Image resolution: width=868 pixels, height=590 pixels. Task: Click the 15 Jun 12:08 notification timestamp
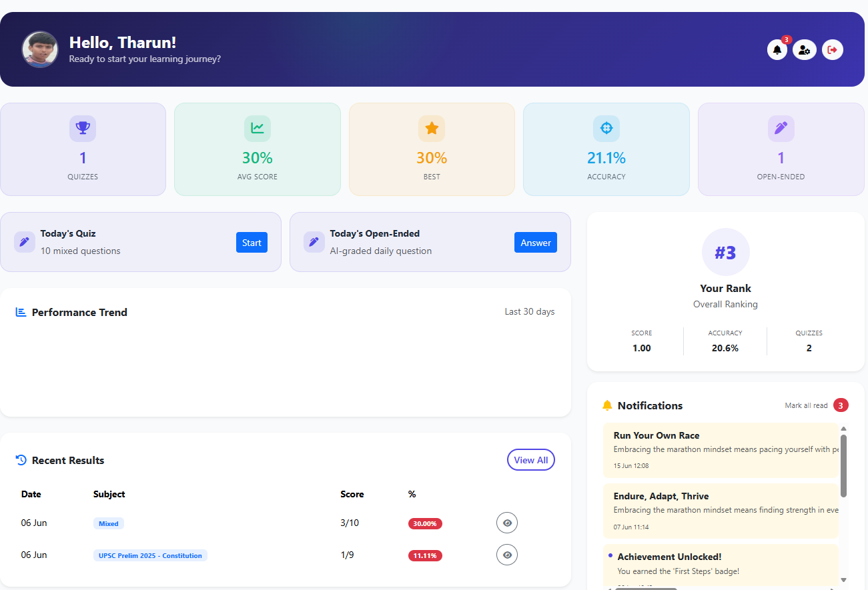click(631, 466)
